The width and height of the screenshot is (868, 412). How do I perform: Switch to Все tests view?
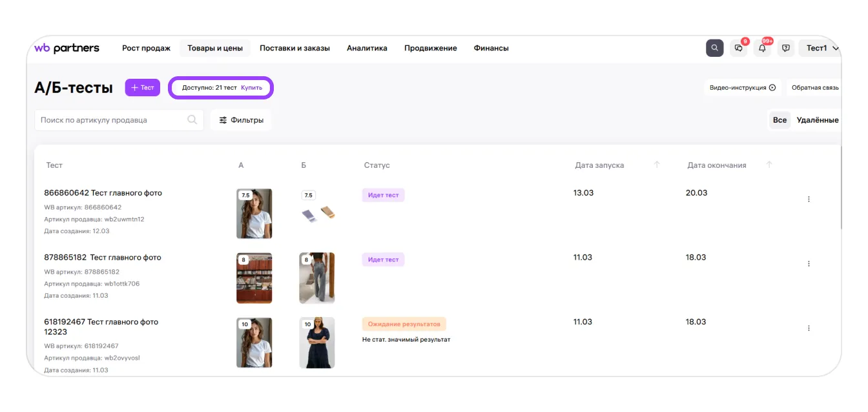tap(780, 120)
